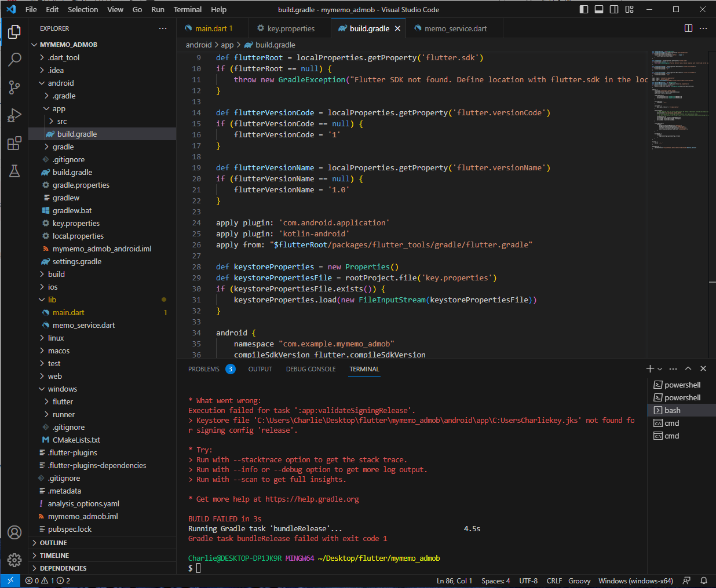Expand the OUTLINE section

tap(102, 543)
